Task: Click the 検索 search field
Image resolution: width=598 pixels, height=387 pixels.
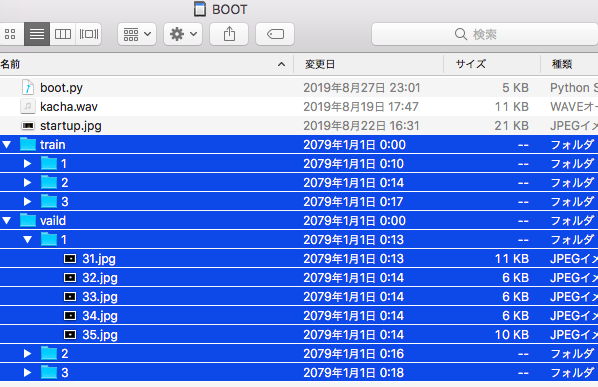Action: coord(485,34)
